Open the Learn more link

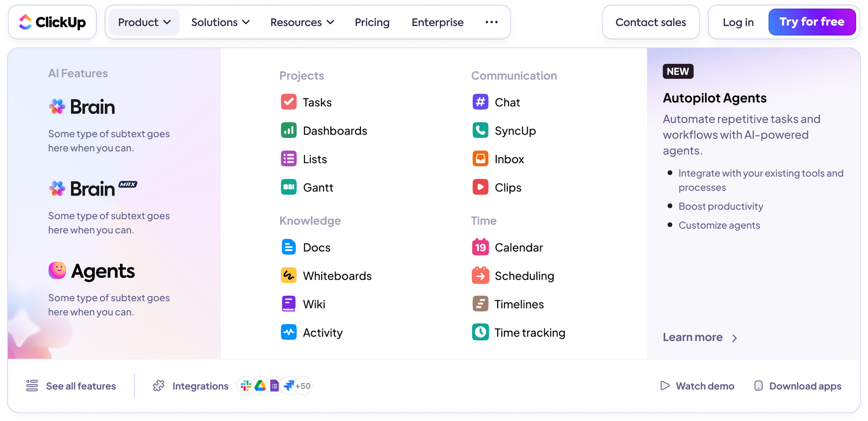[x=701, y=337]
